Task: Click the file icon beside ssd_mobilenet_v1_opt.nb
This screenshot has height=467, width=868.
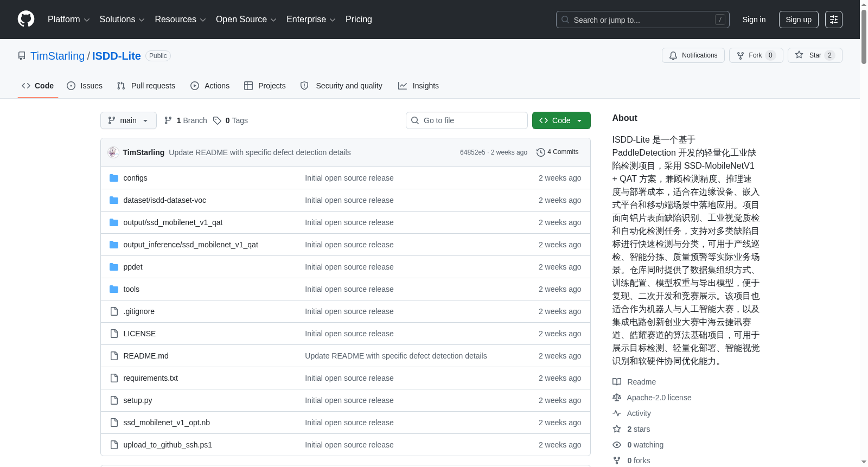Action: point(114,423)
